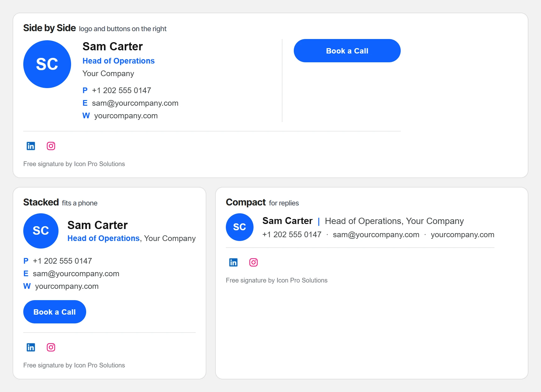Click sam@yourcompany.com in Compact card
The image size is (541, 392).
(x=376, y=235)
